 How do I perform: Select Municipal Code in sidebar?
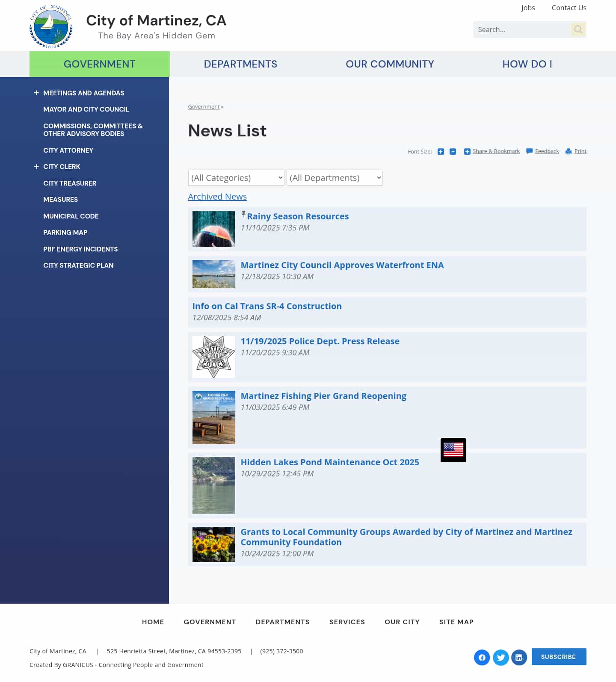point(71,216)
